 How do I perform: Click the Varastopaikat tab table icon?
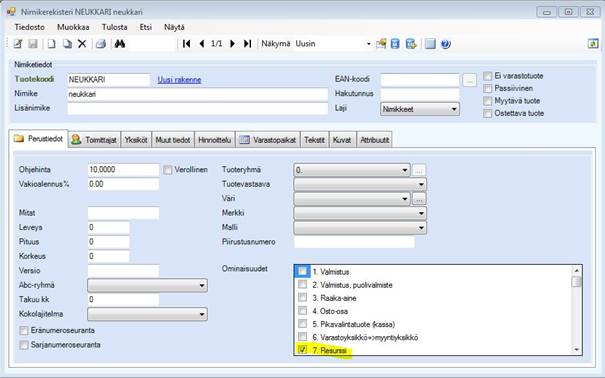click(x=245, y=140)
